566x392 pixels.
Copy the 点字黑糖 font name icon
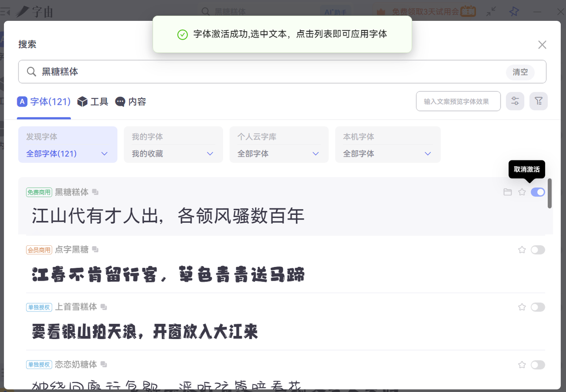95,250
